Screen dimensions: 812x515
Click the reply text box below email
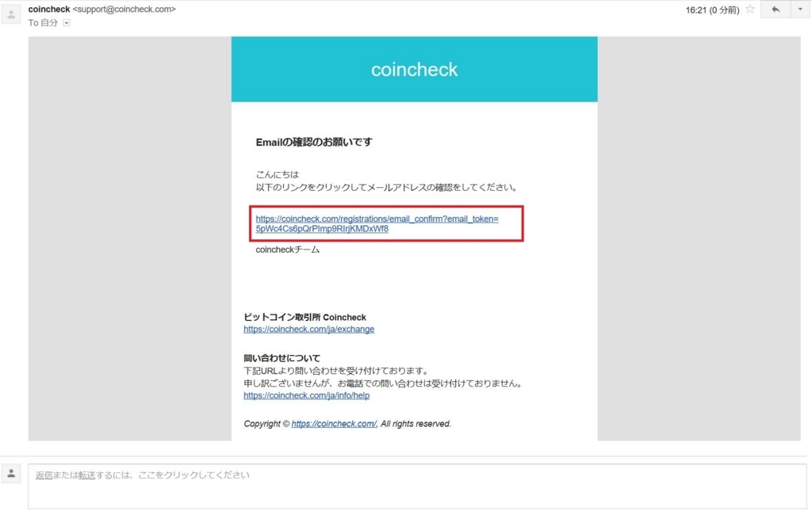tap(417, 486)
